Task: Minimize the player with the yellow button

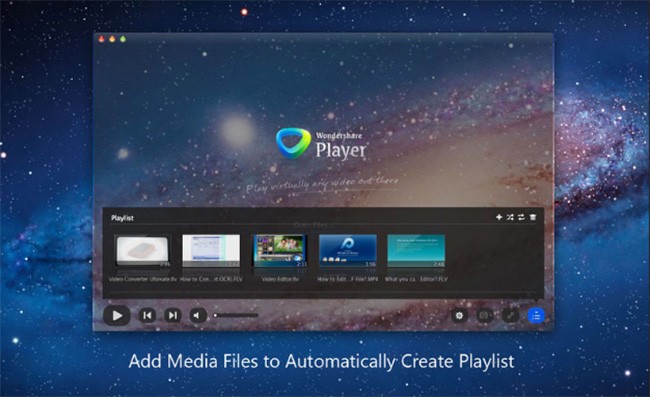Action: click(112, 39)
